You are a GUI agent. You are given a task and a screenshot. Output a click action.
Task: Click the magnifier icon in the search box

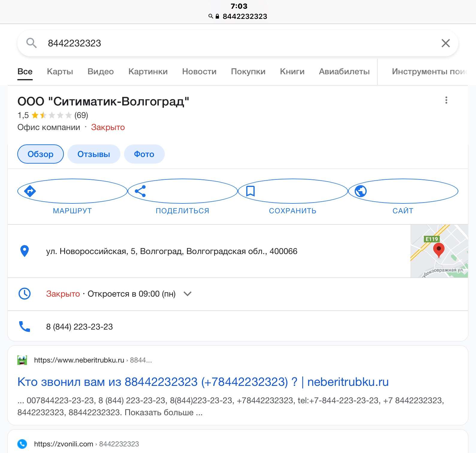pyautogui.click(x=31, y=43)
